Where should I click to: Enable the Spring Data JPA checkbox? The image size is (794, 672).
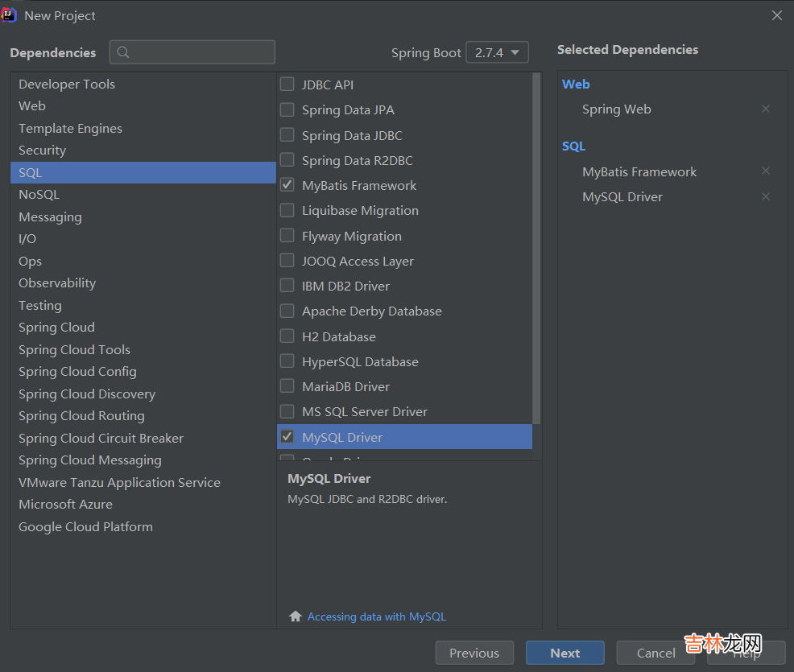287,109
